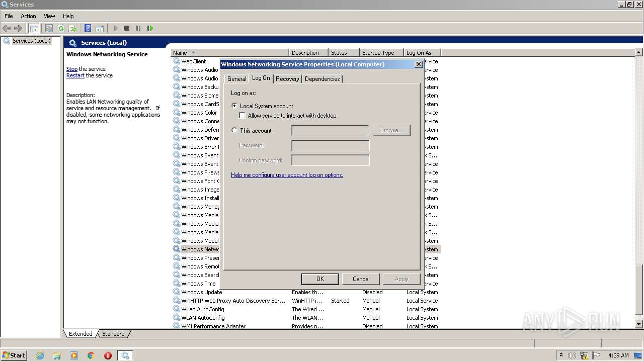
Task: Select Services (Local) in console tree
Action: (31, 41)
